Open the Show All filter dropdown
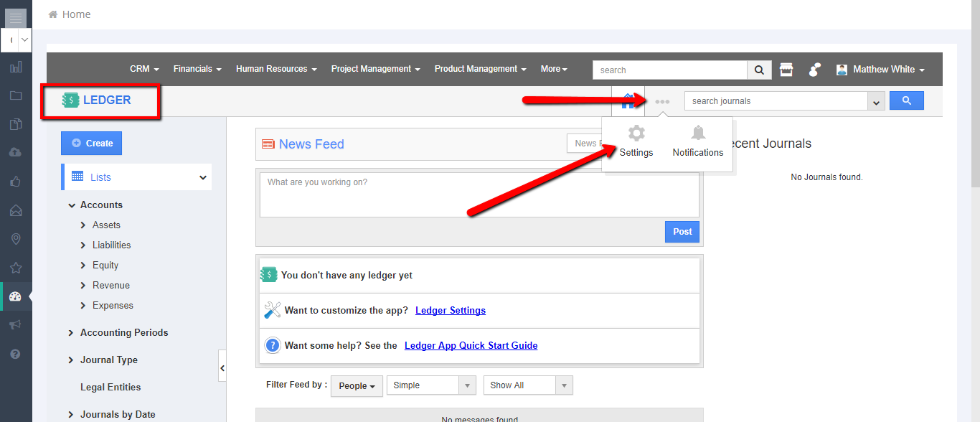The image size is (980, 422). pos(527,385)
